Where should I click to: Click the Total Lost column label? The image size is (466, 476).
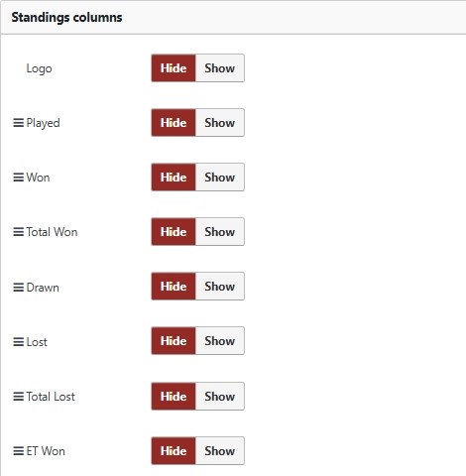51,397
